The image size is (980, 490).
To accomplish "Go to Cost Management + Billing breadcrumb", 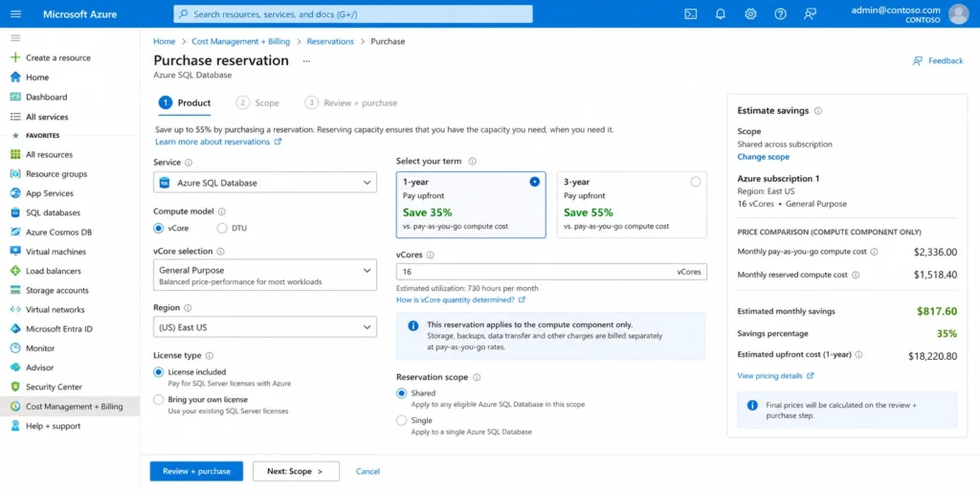I will [x=240, y=41].
